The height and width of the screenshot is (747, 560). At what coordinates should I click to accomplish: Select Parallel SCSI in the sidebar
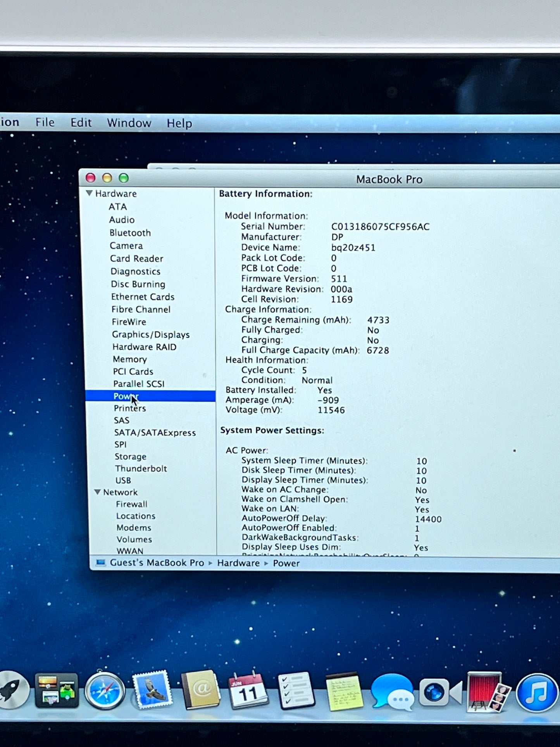(x=139, y=384)
